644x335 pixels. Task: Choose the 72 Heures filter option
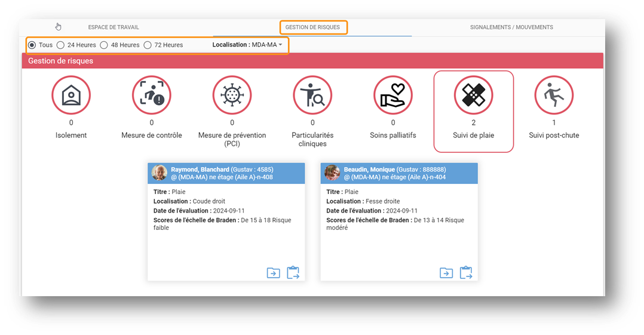148,45
